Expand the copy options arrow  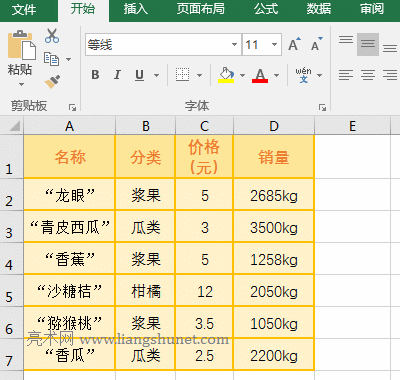pos(68,59)
